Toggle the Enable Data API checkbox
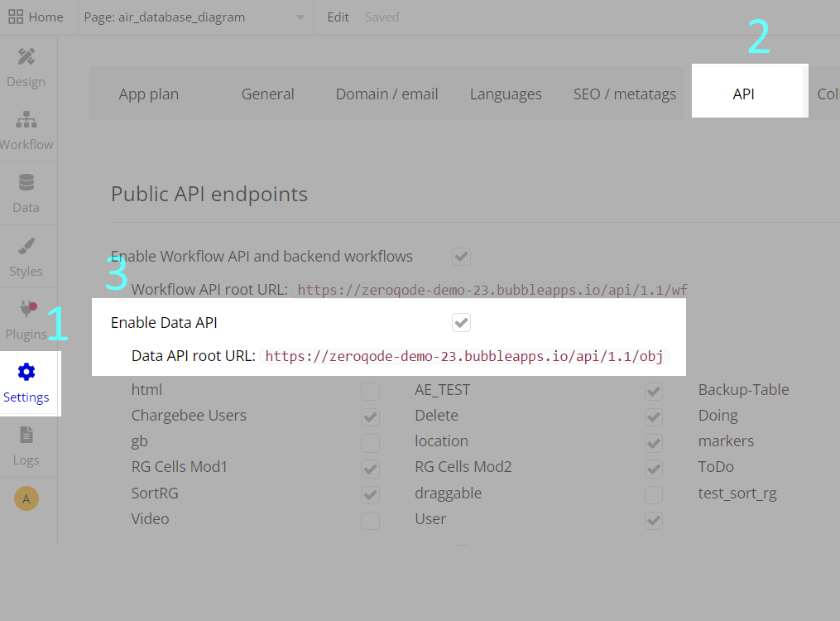Image resolution: width=840 pixels, height=621 pixels. click(x=462, y=323)
